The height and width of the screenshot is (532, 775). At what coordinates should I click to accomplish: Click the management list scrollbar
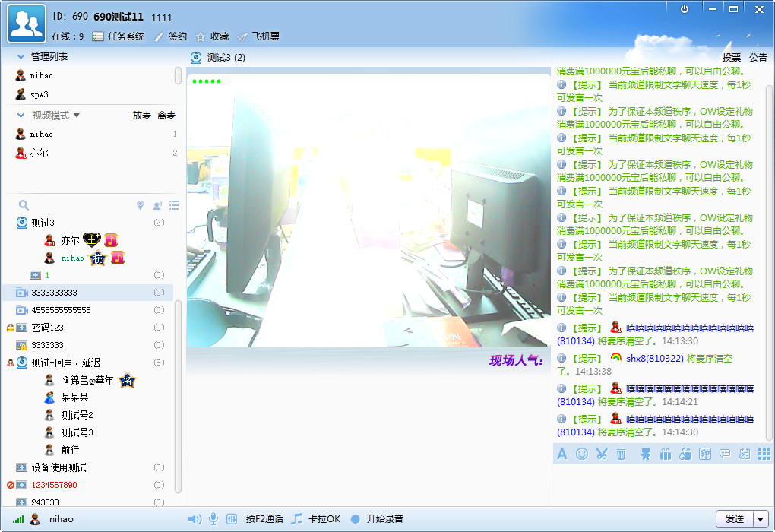coord(178,76)
